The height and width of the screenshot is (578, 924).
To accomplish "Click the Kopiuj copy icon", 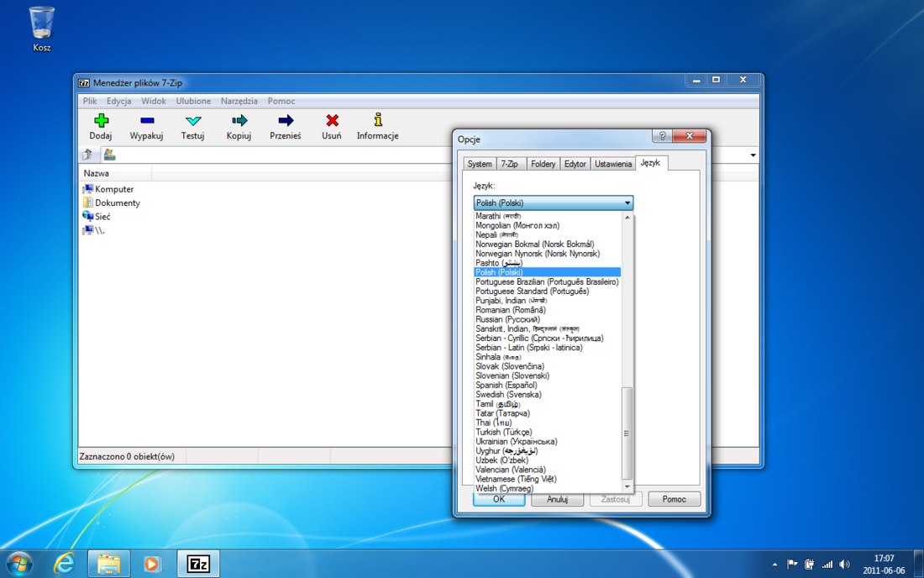I will [239, 121].
